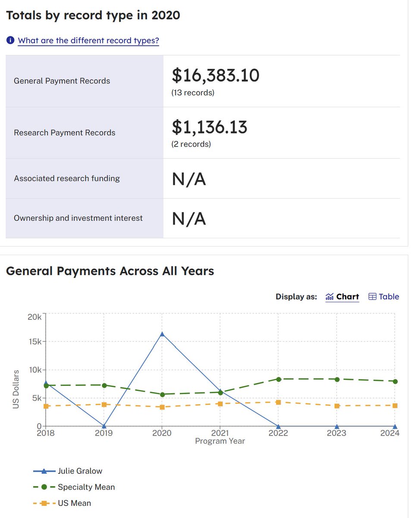Select Specialty Mean 2023 circle marker
This screenshot has width=420, height=518.
point(337,379)
